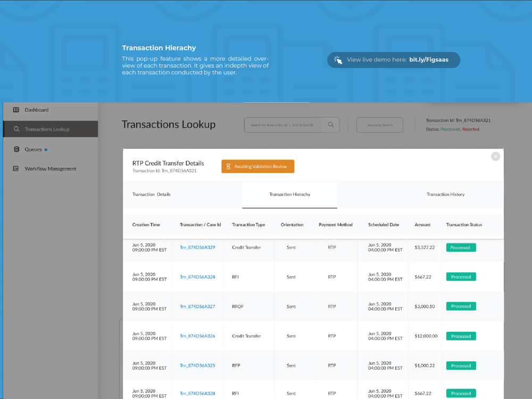Click the $3,000.50 amount cell
Screen dimensions: 532x399
[425, 306]
